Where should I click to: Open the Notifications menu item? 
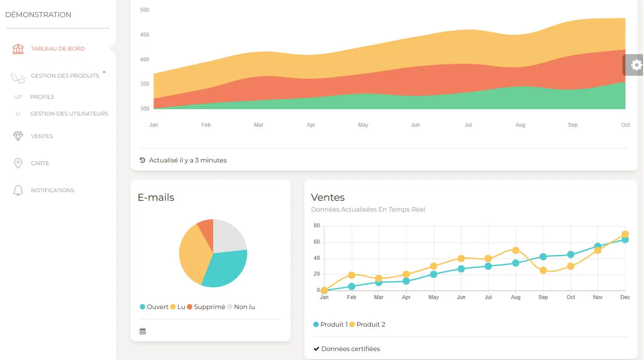(x=52, y=190)
